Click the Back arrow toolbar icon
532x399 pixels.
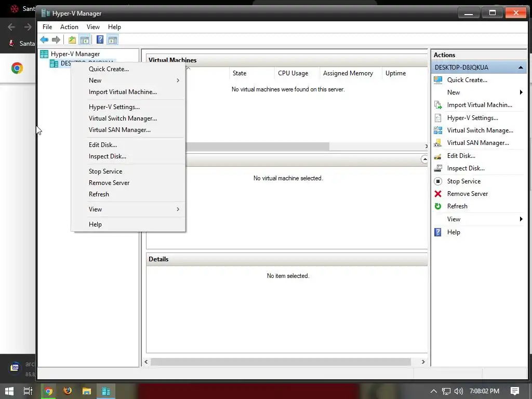point(44,40)
